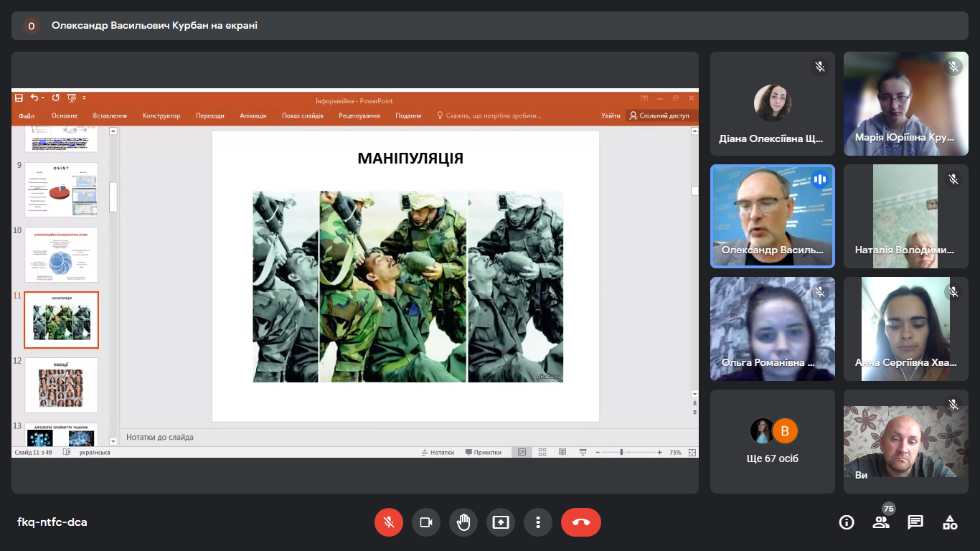
Task: Show the participants list with 75 people
Action: coord(881,522)
